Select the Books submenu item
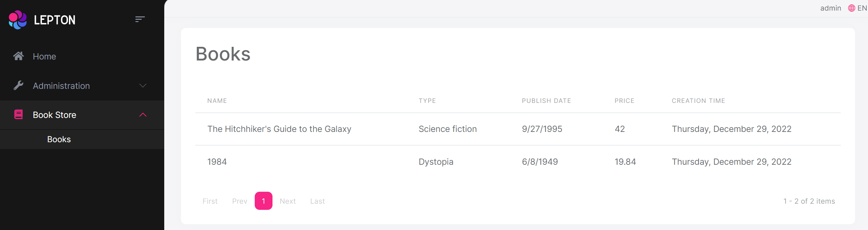 coord(59,139)
